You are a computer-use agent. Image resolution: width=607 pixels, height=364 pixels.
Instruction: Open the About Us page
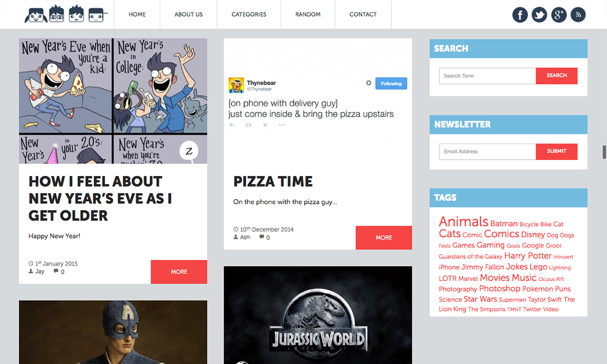[189, 15]
